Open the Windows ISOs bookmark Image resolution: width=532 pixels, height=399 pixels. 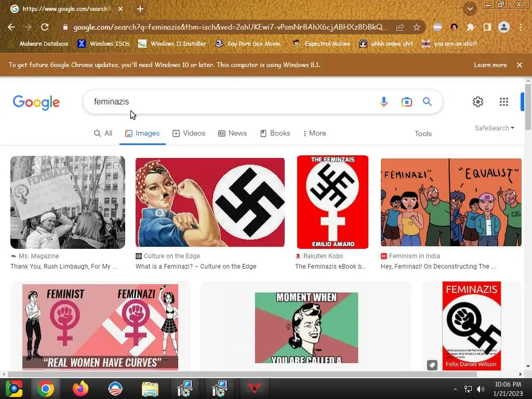[103, 44]
